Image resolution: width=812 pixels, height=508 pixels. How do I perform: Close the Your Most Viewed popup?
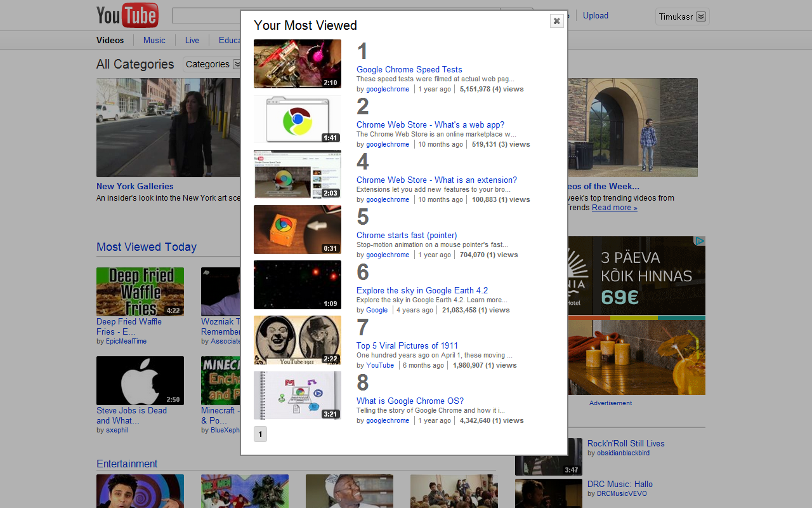pyautogui.click(x=557, y=21)
